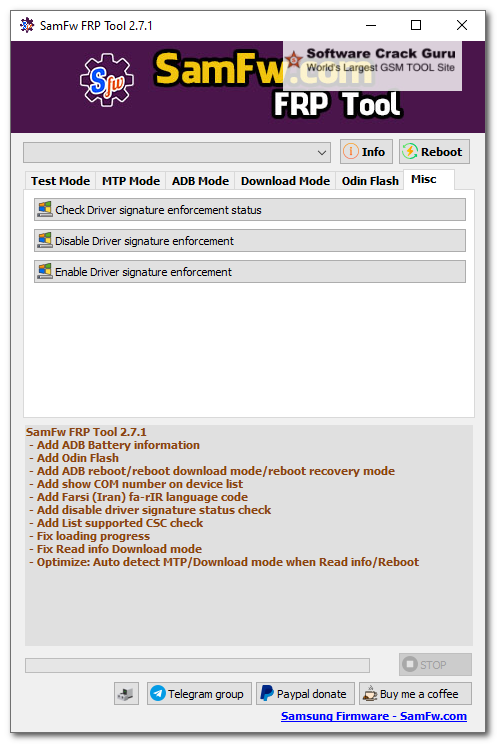
Task: Open the Samsung Firmware - SamFw.com link
Action: (x=374, y=716)
